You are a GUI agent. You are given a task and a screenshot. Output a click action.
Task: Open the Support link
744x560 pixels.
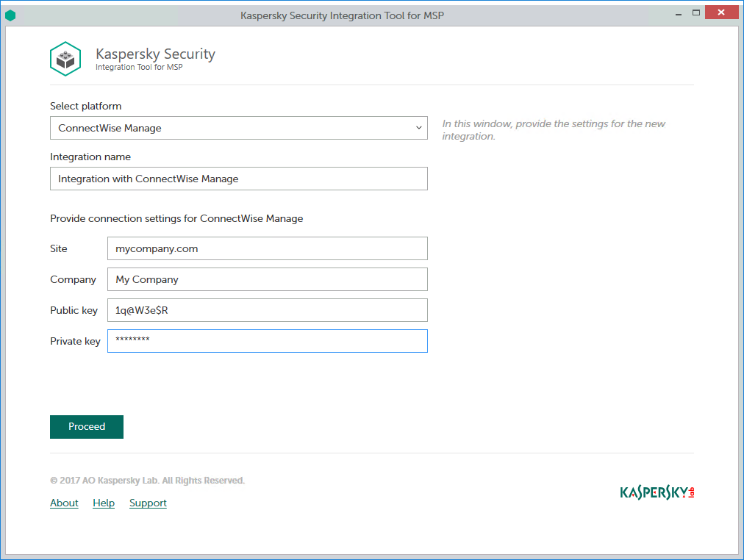(148, 503)
